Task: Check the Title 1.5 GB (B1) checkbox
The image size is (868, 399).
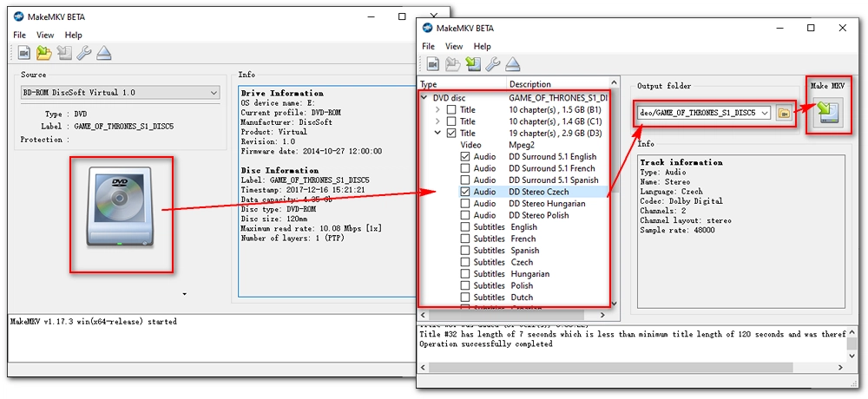Action: [451, 109]
